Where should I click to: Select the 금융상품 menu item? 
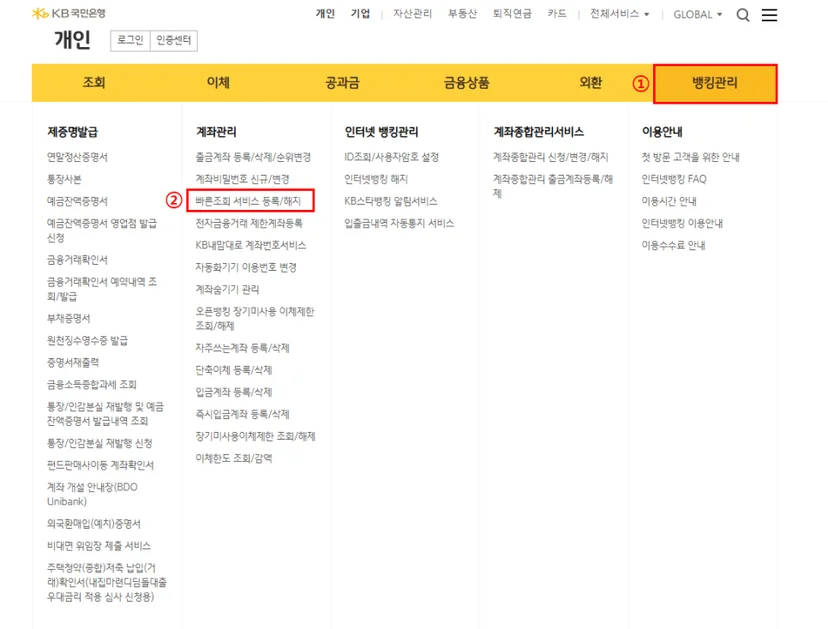(x=466, y=82)
